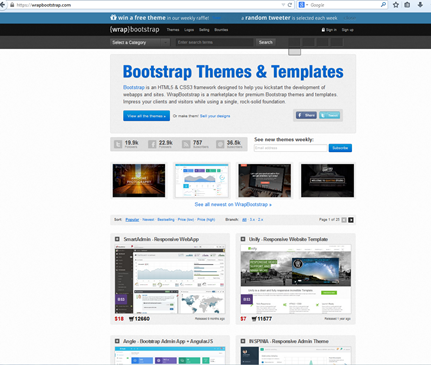
Task: Click the Twitter followers icon
Action: [x=118, y=144]
